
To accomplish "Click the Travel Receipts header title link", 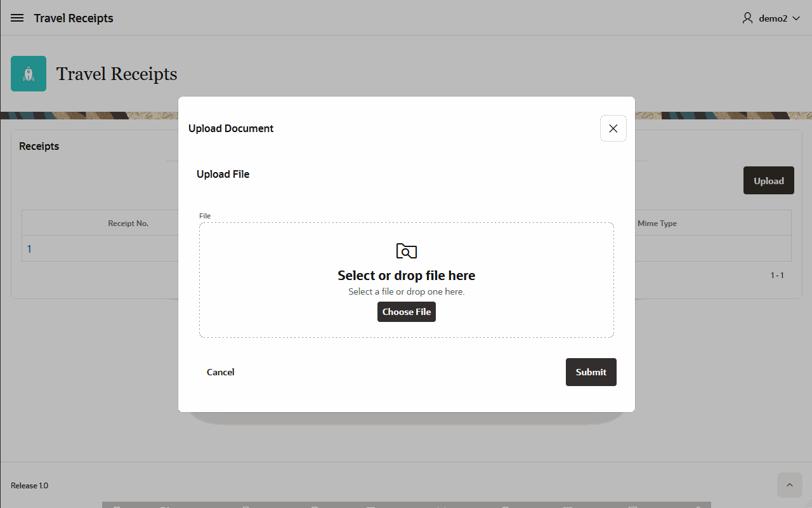I will pyautogui.click(x=74, y=18).
